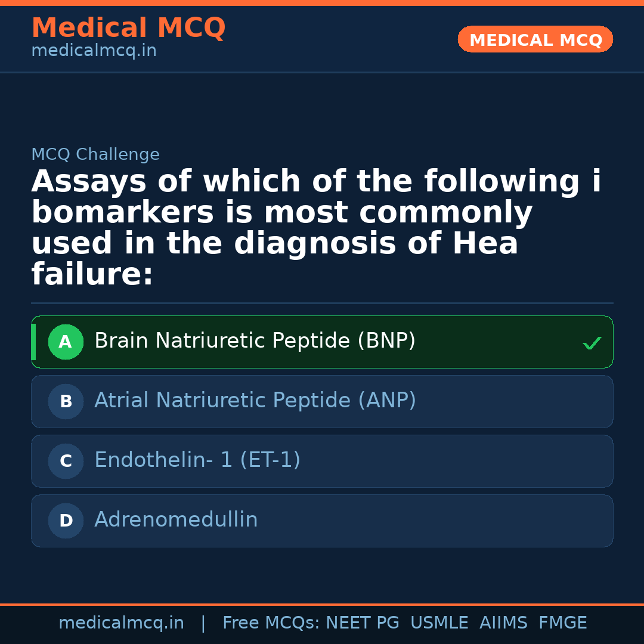Viewport: 644px width, 644px height.
Task: Open medicalmcq.in link under the header title
Action: coord(94,51)
